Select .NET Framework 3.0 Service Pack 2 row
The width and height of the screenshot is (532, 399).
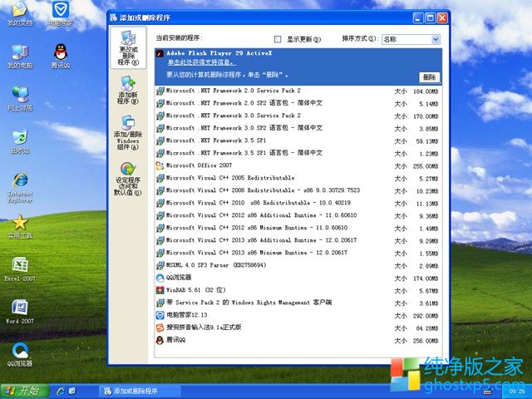coord(298,116)
